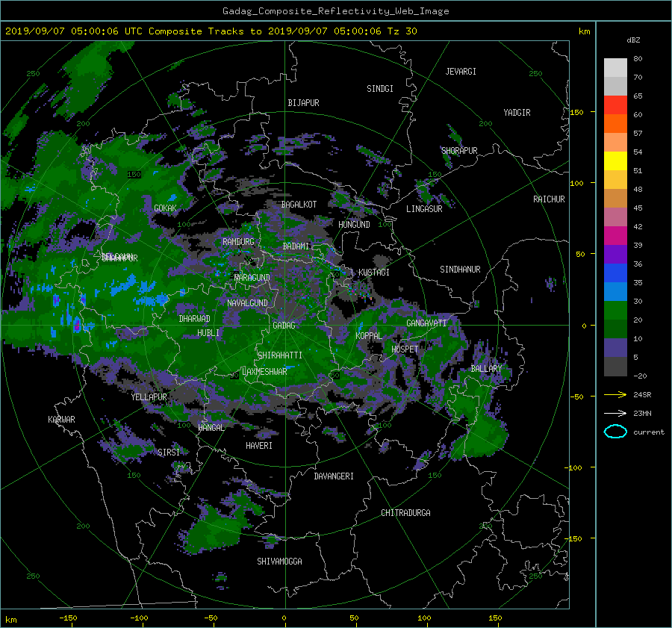Click the 'Tz 30' text in header

pyautogui.click(x=402, y=31)
